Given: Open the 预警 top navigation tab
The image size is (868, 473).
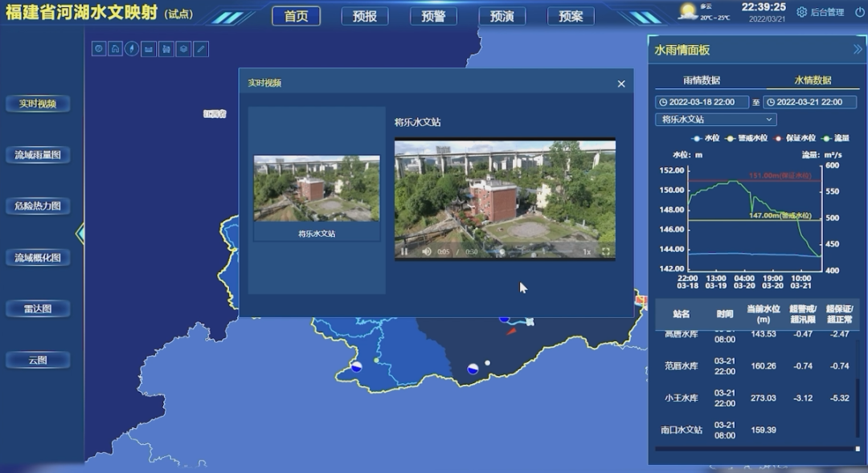Looking at the screenshot, I should tap(433, 16).
